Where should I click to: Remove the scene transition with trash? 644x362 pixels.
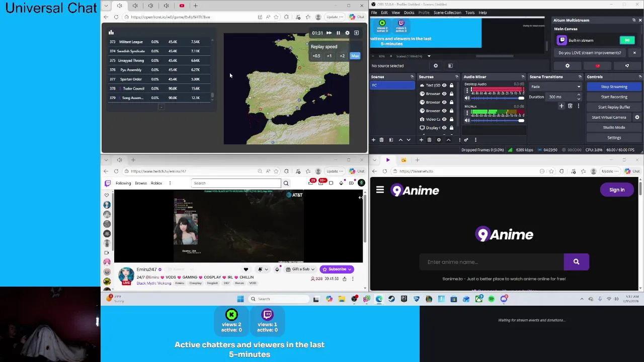click(x=570, y=106)
